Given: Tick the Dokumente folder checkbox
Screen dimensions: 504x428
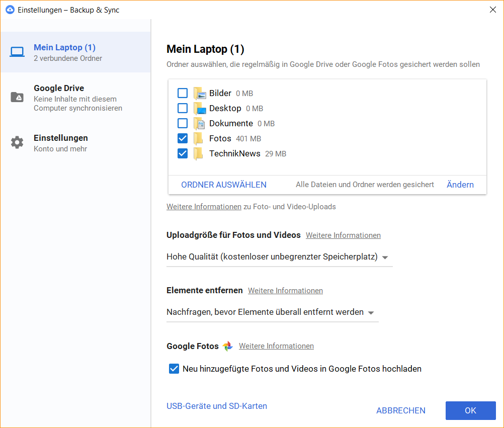Looking at the screenshot, I should point(183,123).
